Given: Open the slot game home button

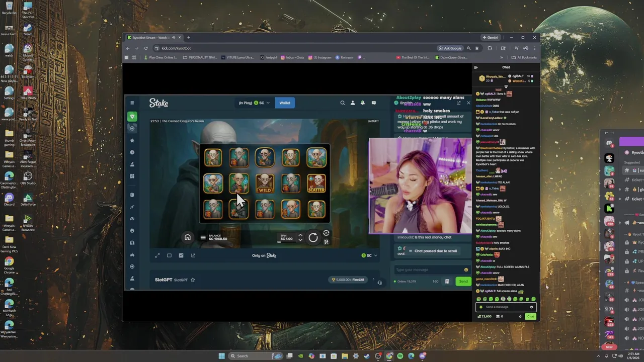Looking at the screenshot, I should click(x=188, y=238).
